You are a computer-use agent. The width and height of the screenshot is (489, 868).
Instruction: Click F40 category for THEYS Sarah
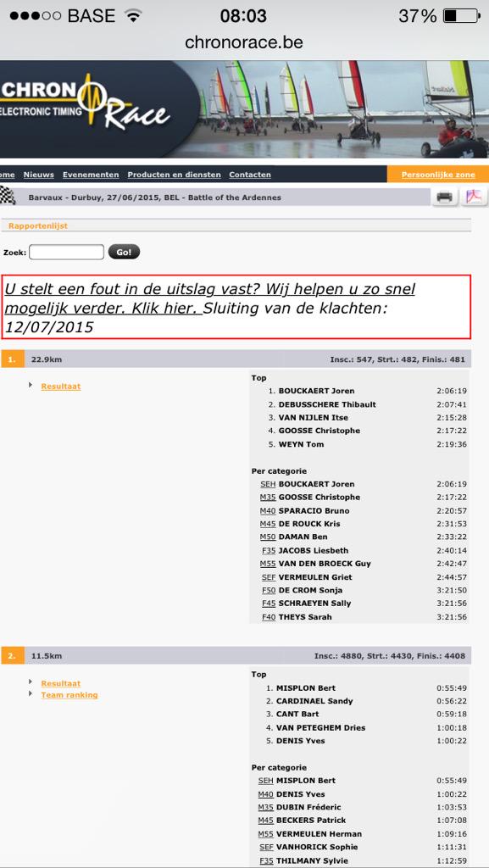click(x=269, y=617)
